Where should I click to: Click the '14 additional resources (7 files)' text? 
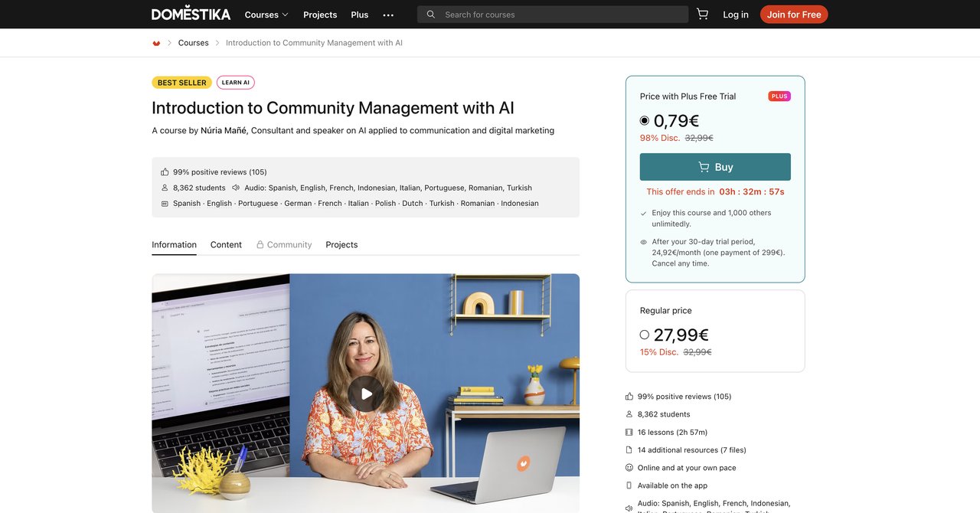(x=691, y=450)
